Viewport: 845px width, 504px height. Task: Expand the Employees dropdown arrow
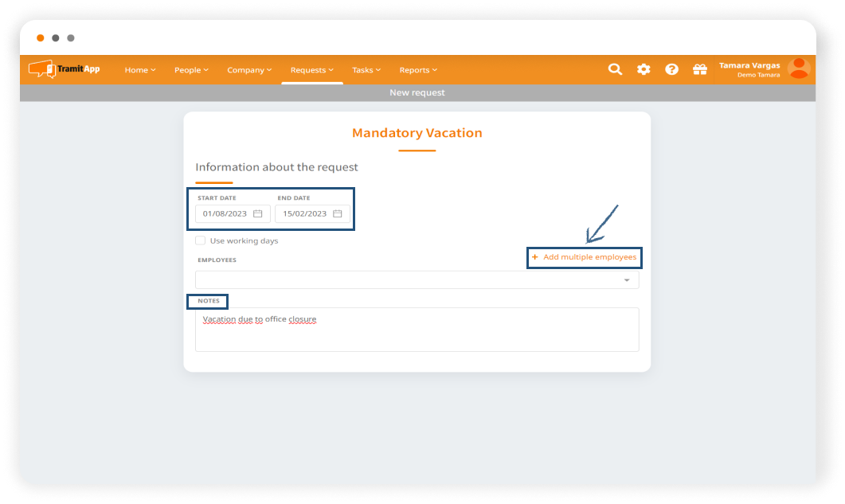tap(627, 280)
